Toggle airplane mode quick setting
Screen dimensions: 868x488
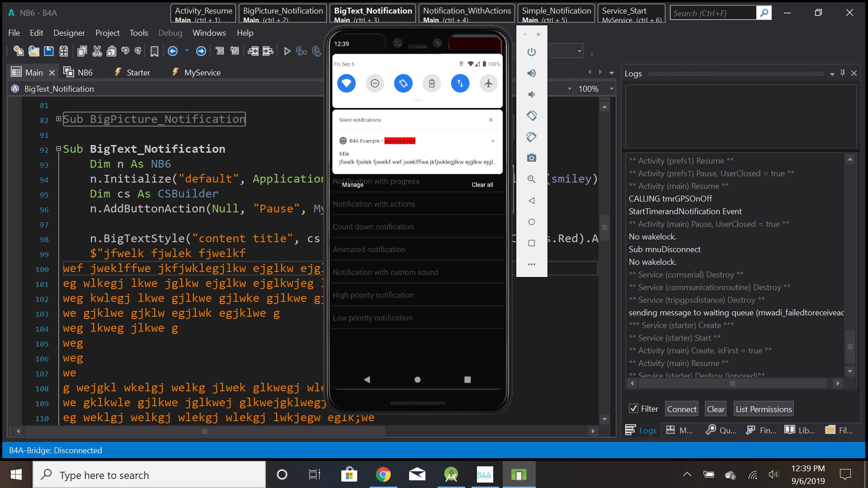pos(488,83)
